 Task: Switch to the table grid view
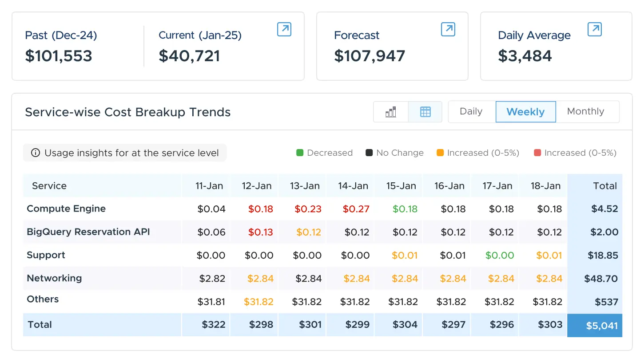[x=425, y=112]
